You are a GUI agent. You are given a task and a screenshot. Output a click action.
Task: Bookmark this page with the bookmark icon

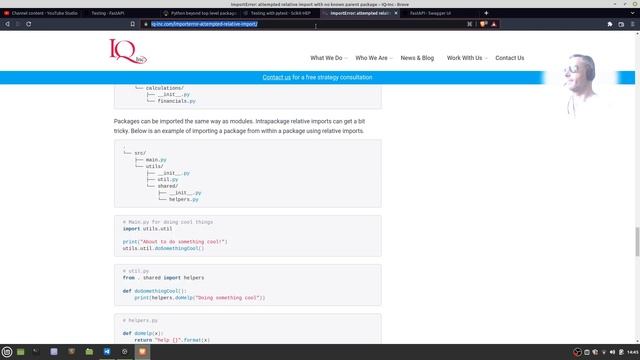click(x=133, y=24)
